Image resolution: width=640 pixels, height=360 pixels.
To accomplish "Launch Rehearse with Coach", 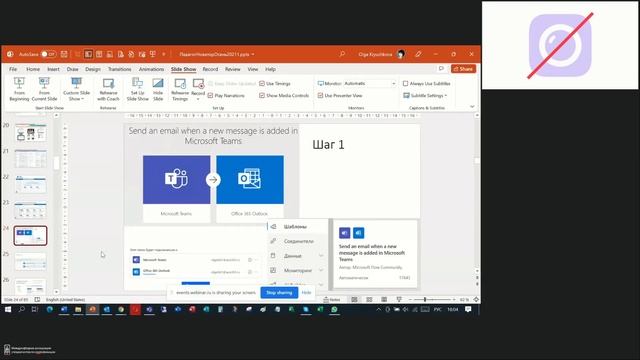I will [x=108, y=89].
